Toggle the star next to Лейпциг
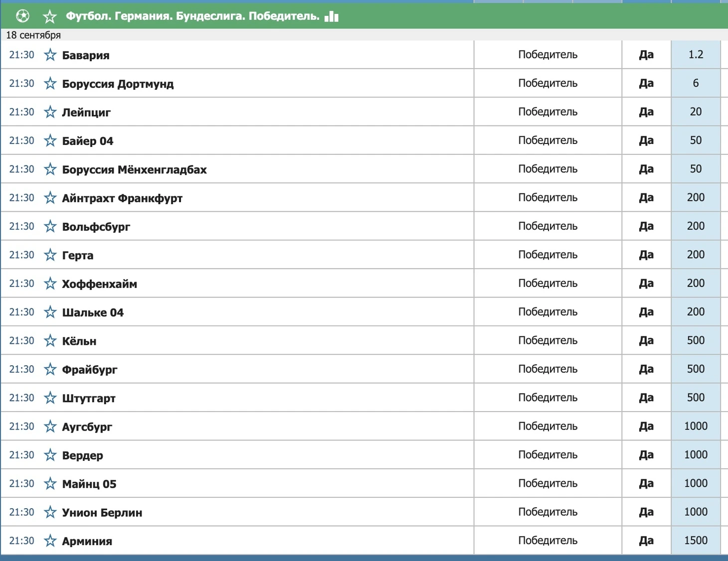 [x=50, y=112]
